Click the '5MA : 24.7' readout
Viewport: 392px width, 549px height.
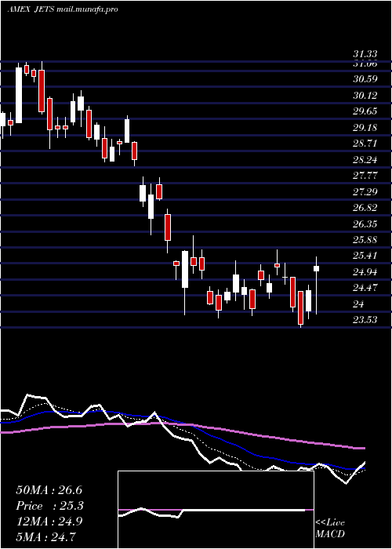[x=46, y=536]
